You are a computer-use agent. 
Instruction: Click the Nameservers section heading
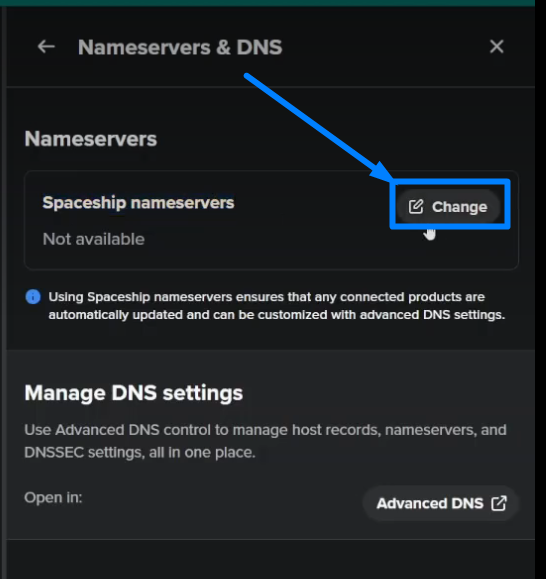91,139
